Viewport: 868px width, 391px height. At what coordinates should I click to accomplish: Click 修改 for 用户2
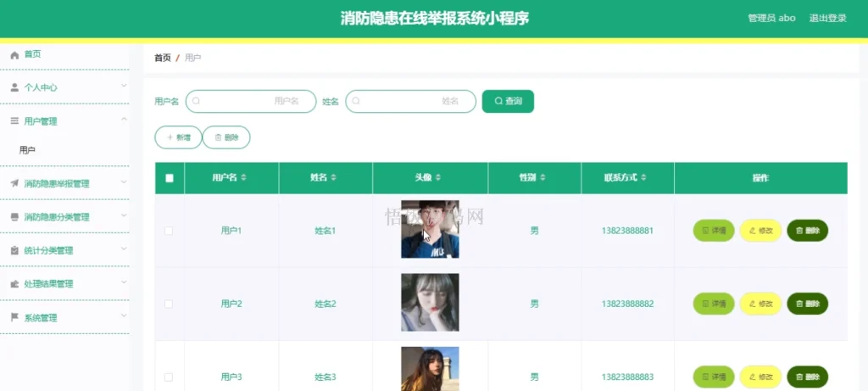point(760,304)
